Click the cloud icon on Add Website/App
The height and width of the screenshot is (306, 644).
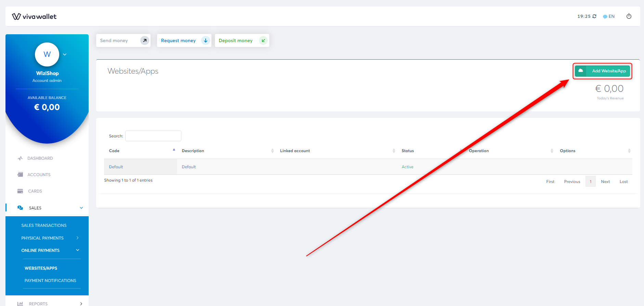point(581,71)
